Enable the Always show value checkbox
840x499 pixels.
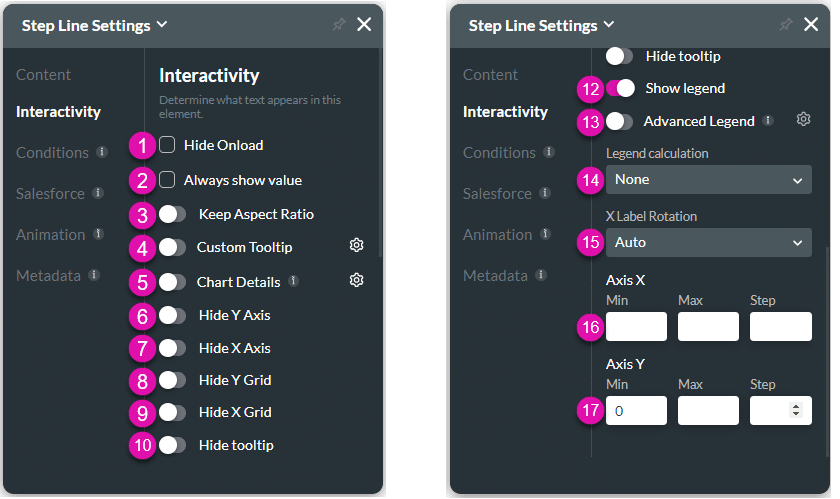pyautogui.click(x=168, y=180)
